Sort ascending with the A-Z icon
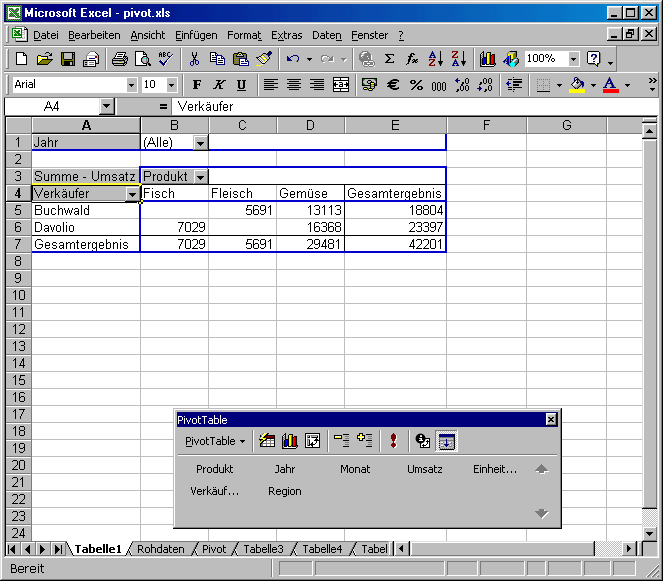The height and width of the screenshot is (581, 663). click(435, 59)
